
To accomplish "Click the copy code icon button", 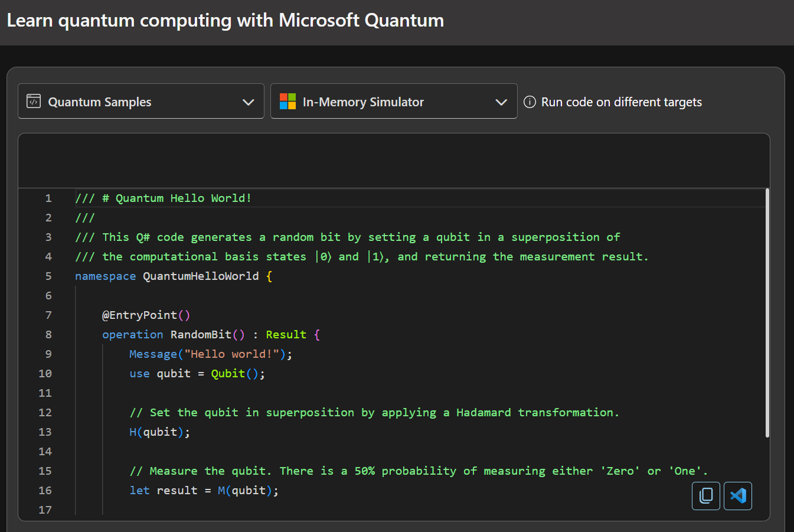I will pyautogui.click(x=705, y=495).
